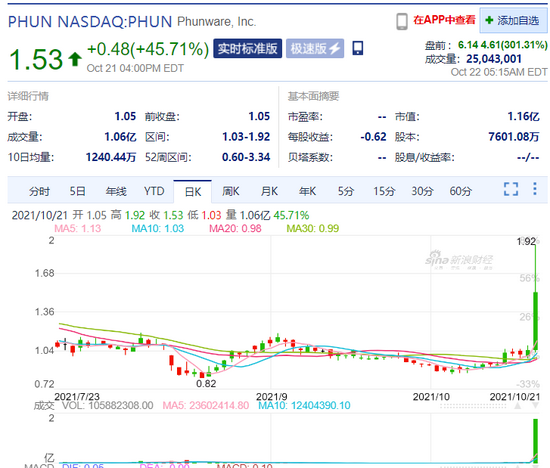Click the volume MA10: 12404390.10 label
Screen dimensions: 550x468
pyautogui.click(x=304, y=406)
